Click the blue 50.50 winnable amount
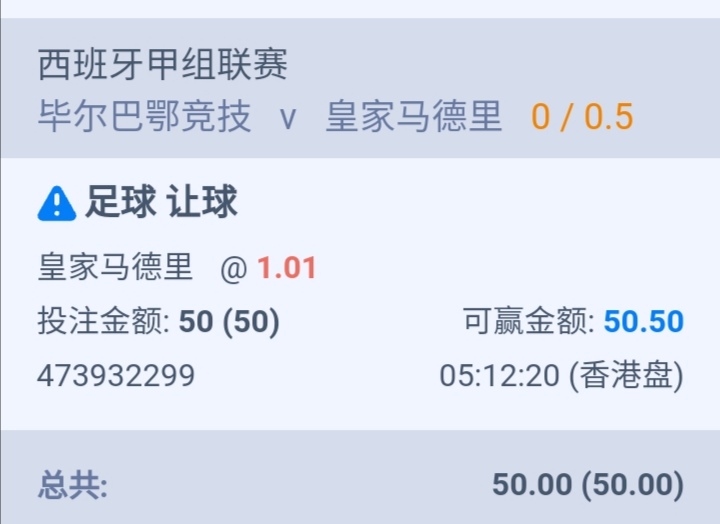 tap(644, 322)
